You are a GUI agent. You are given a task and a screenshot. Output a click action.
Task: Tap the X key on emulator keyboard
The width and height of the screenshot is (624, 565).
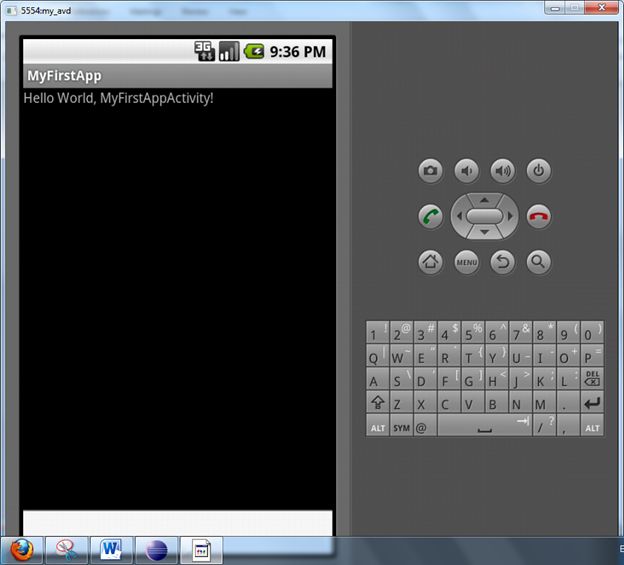pos(425,402)
